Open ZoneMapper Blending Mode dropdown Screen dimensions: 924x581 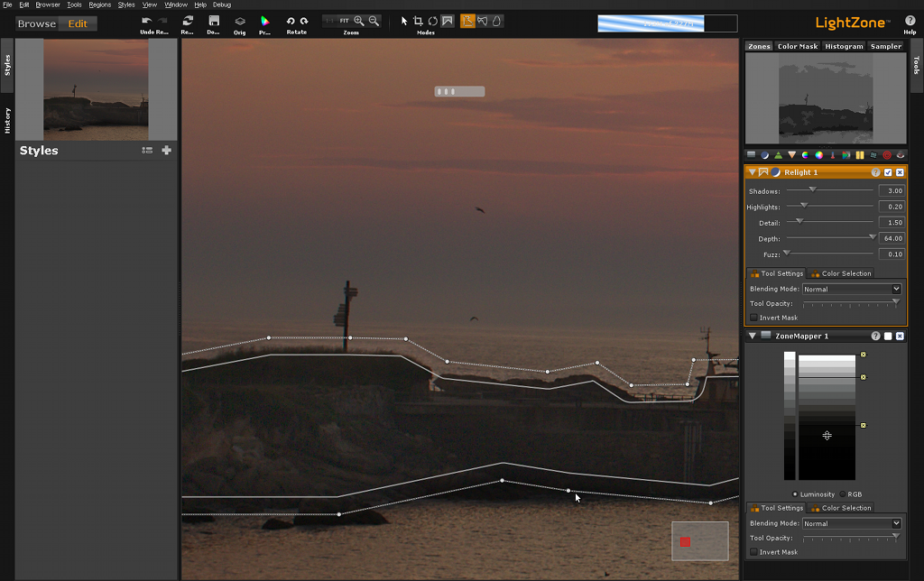coord(852,523)
